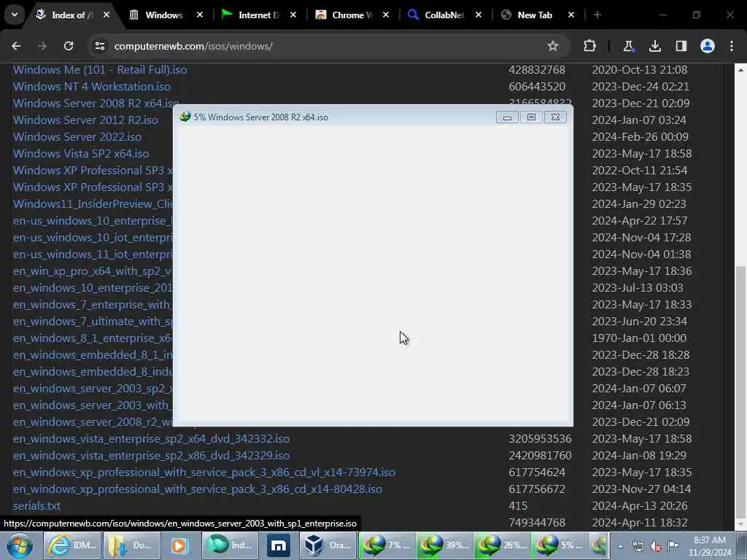Open the Action Center flag icon
This screenshot has height=560, width=747.
673,545
